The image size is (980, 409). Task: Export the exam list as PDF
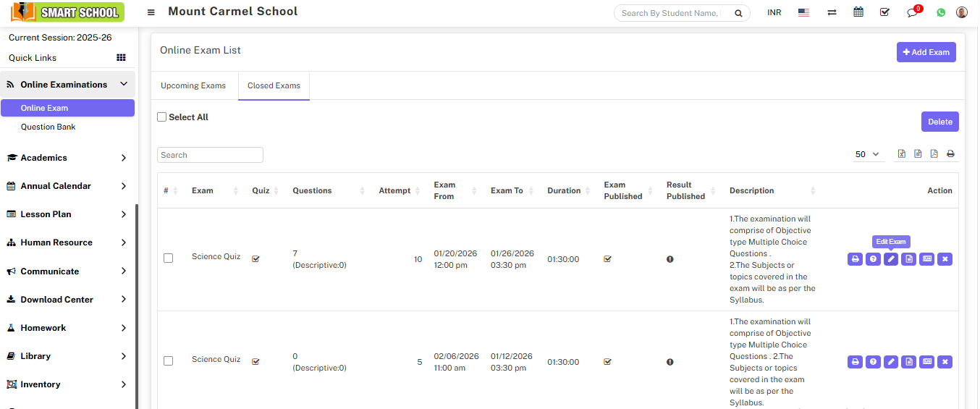click(x=934, y=153)
